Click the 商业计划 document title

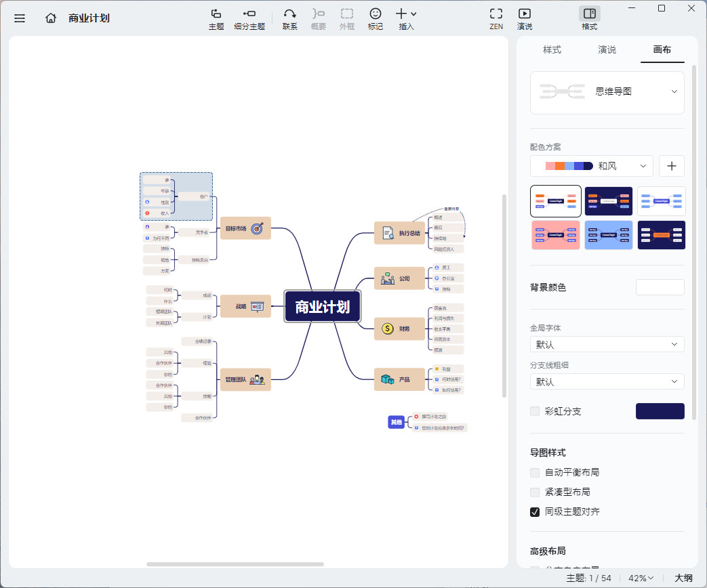[x=89, y=18]
